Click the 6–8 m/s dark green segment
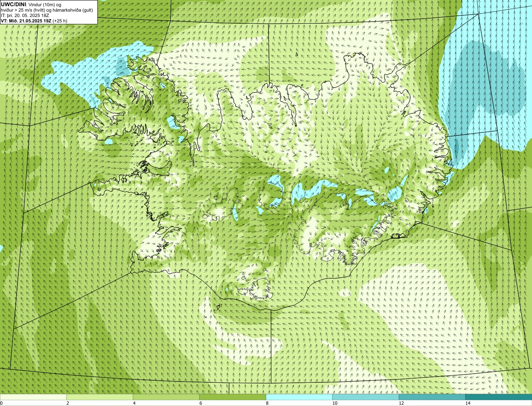 click(x=233, y=397)
